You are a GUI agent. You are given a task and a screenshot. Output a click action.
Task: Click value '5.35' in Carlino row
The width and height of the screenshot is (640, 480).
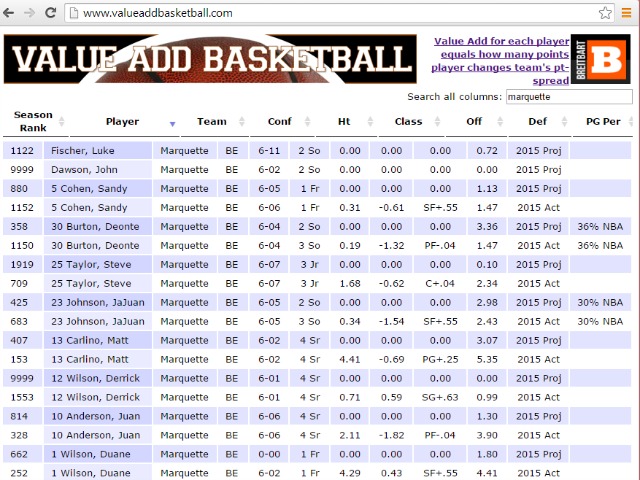(x=487, y=359)
